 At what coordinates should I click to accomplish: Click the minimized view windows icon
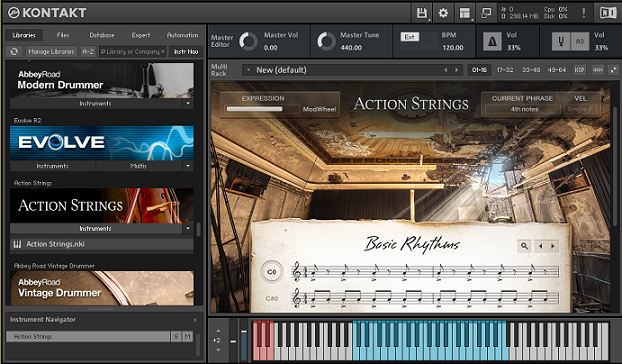(x=486, y=13)
